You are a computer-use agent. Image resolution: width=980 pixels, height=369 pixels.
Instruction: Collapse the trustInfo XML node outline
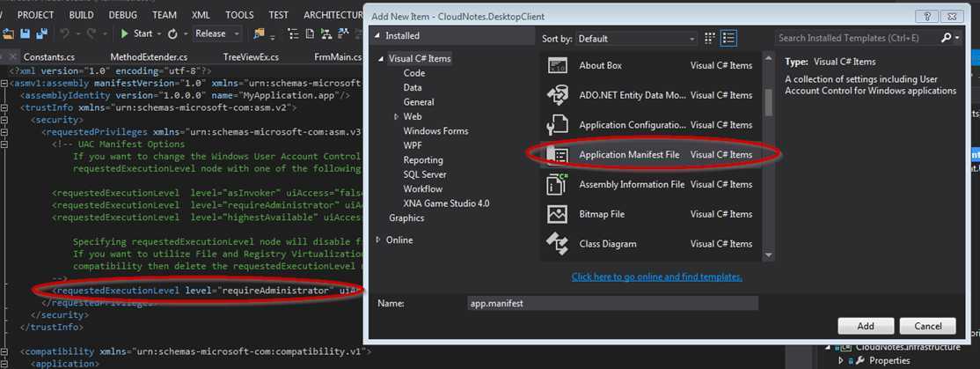pyautogui.click(x=5, y=108)
